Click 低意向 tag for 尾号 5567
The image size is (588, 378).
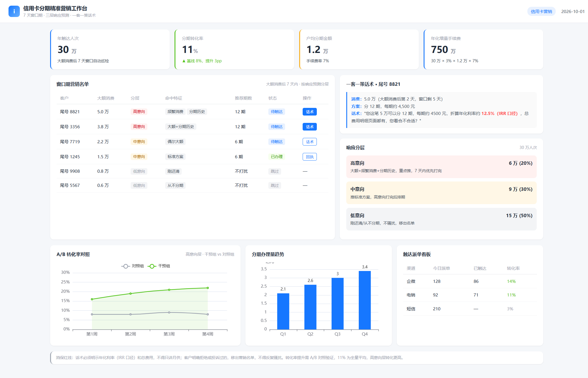point(139,186)
